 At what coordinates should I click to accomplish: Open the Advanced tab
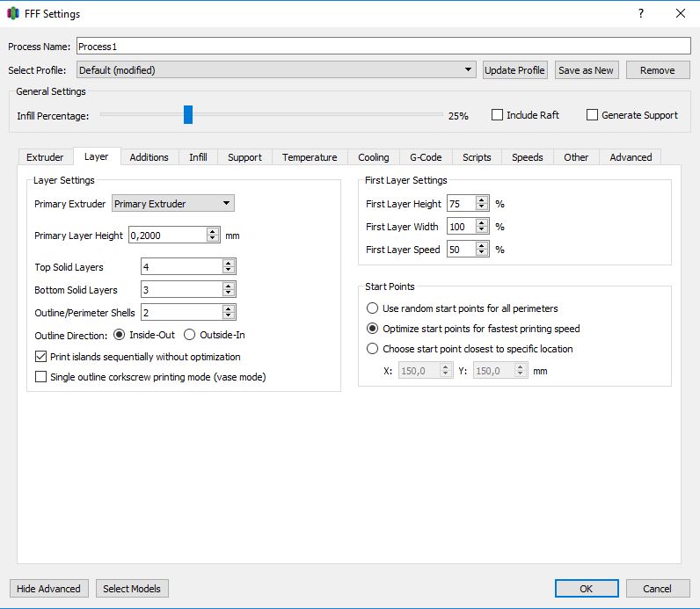click(x=631, y=157)
